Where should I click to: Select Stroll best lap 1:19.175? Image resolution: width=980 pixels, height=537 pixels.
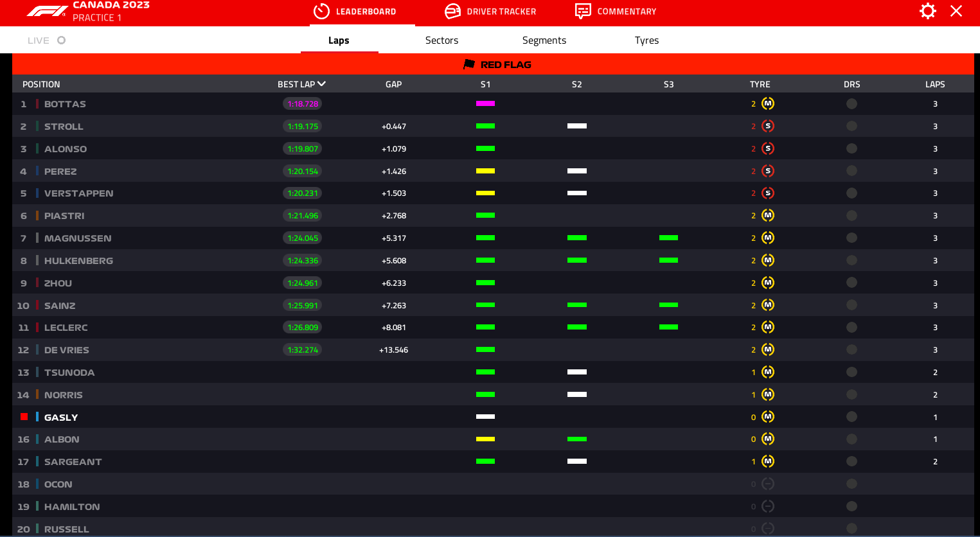[303, 126]
